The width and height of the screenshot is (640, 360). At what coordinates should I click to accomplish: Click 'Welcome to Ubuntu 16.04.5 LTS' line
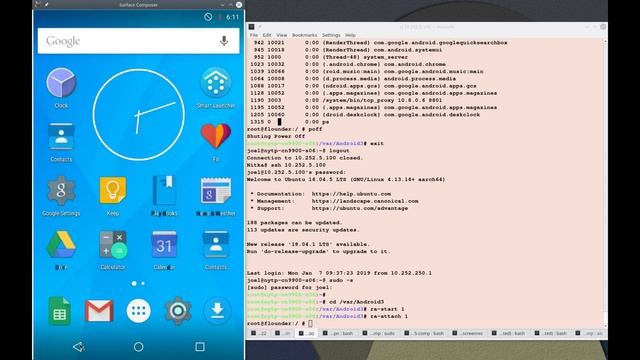346,180
